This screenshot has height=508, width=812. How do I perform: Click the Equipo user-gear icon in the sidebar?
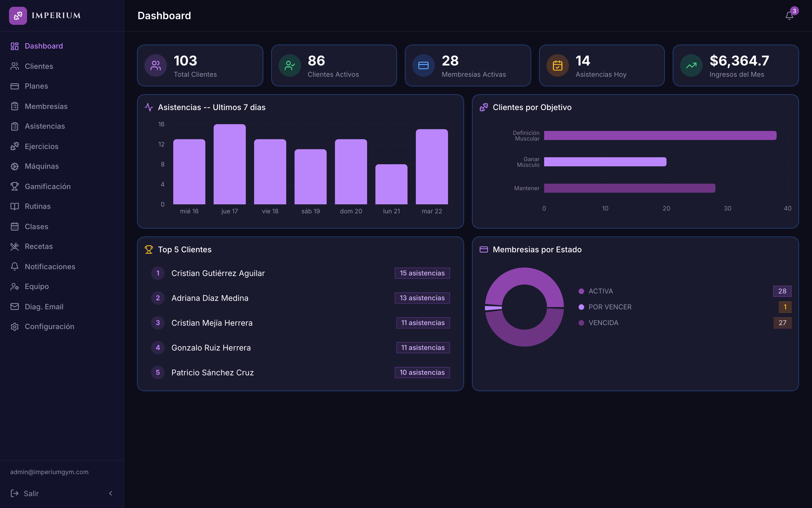pos(14,286)
